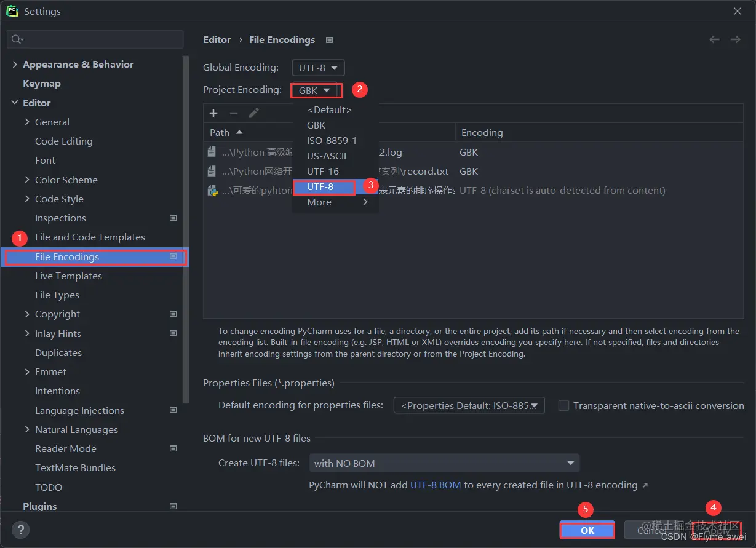Open default encoding for properties files dropdown
The height and width of the screenshot is (548, 756).
[469, 405]
